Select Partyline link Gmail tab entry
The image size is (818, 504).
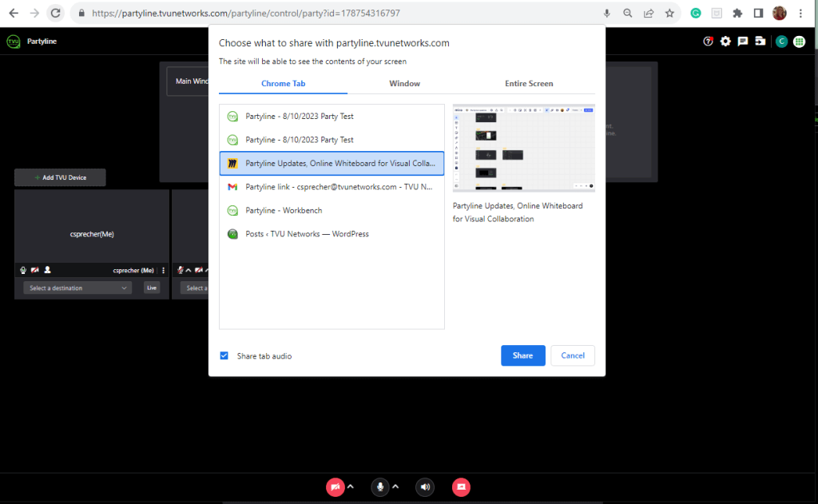pos(332,187)
